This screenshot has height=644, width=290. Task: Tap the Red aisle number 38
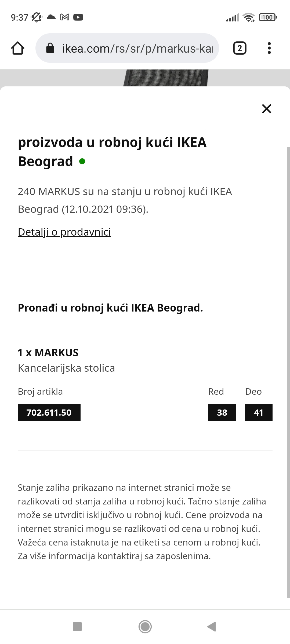tap(222, 412)
